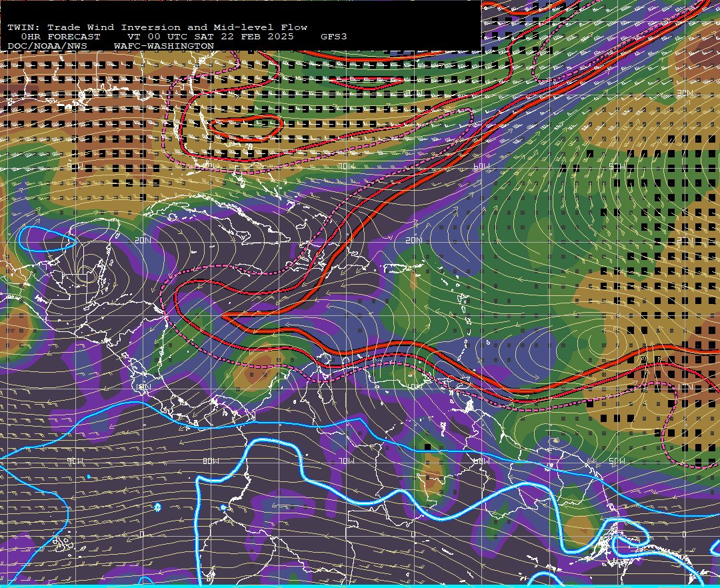
Task: Select the '0HR FORECAST' label
Action: coord(61,37)
